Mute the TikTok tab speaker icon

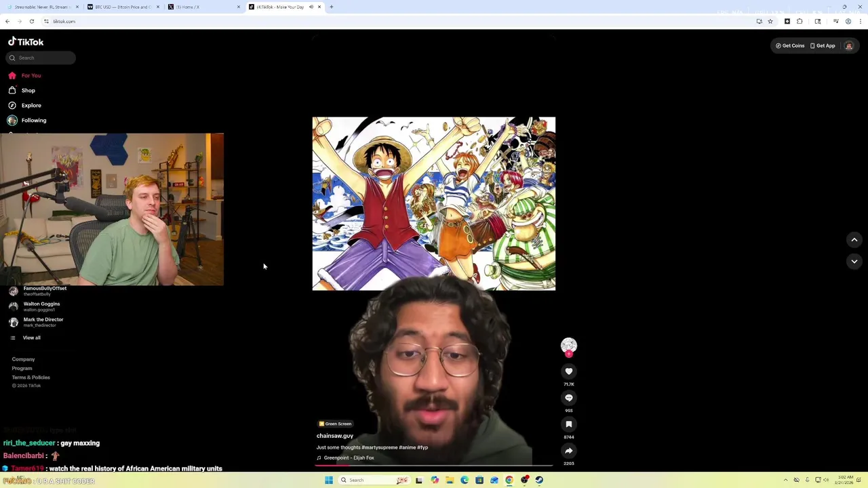[311, 7]
